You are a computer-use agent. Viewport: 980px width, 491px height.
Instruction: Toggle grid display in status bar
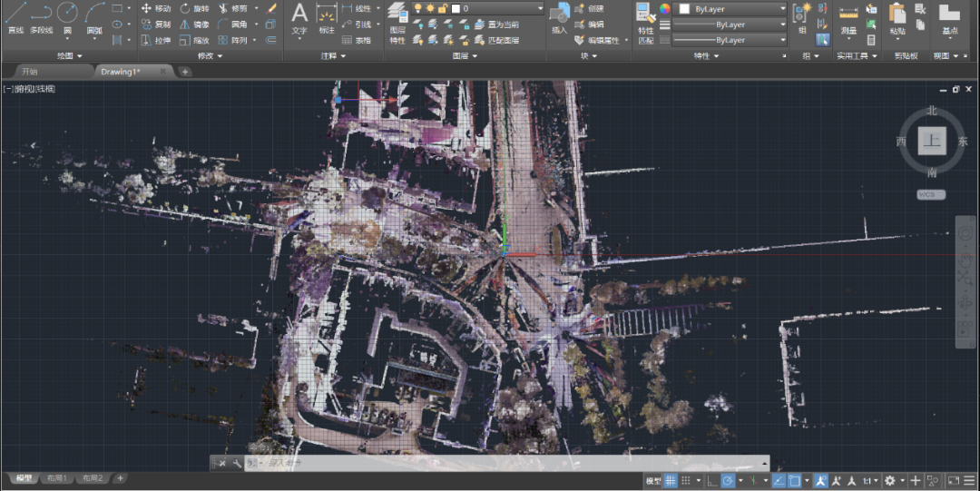click(x=670, y=480)
